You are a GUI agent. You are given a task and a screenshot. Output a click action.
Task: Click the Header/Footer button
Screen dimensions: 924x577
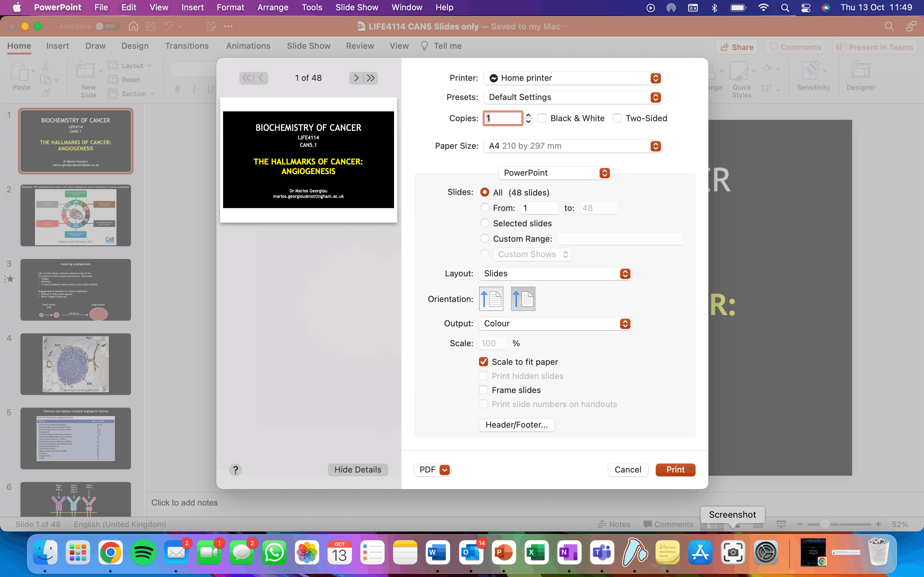point(516,425)
